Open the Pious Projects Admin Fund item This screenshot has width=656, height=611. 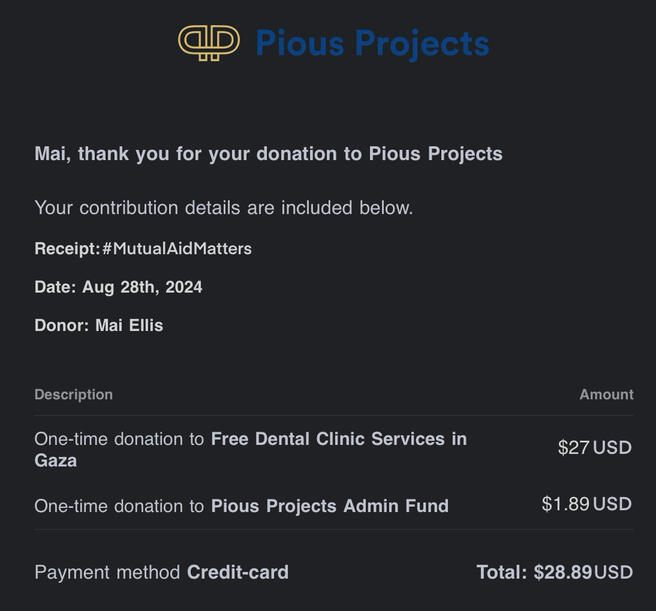329,506
